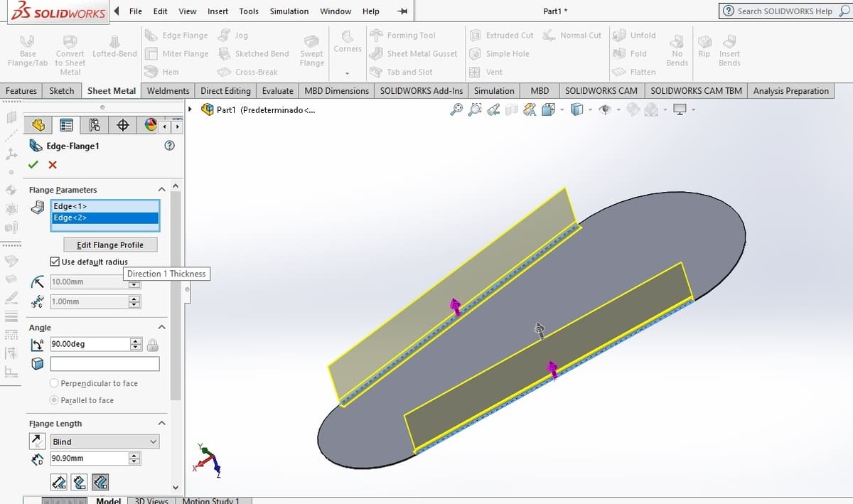Increment the flange angle spinner
The width and height of the screenshot is (853, 504).
(136, 341)
